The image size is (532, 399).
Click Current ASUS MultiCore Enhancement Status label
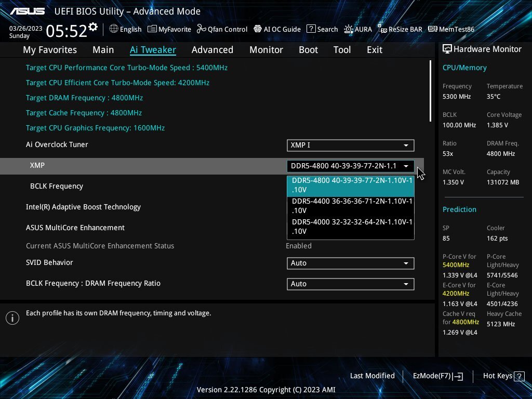(x=100, y=246)
